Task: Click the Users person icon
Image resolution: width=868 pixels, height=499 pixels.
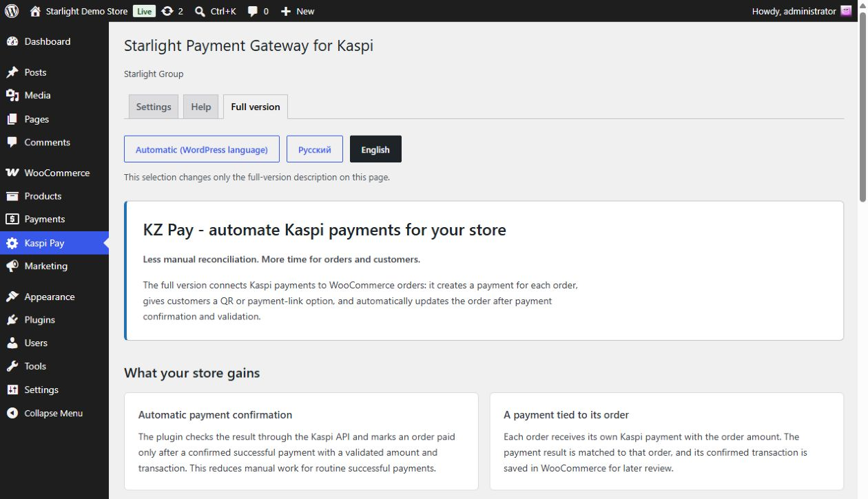Action: click(12, 343)
